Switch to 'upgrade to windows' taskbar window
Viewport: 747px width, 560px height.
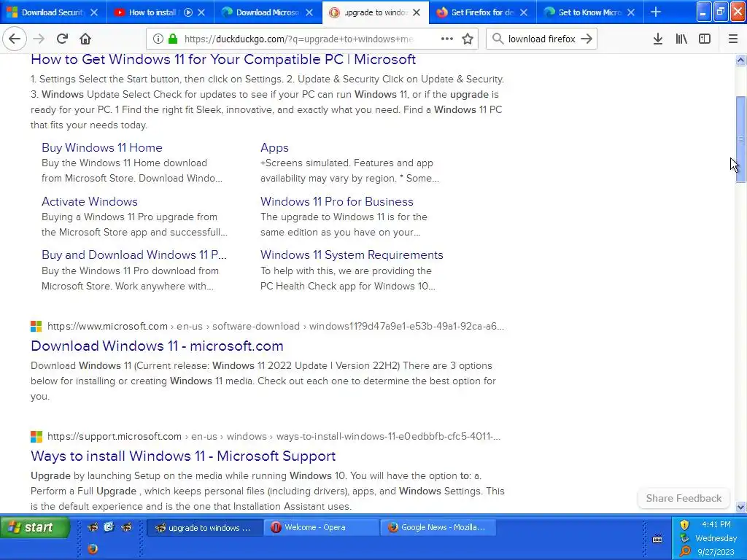click(x=205, y=528)
